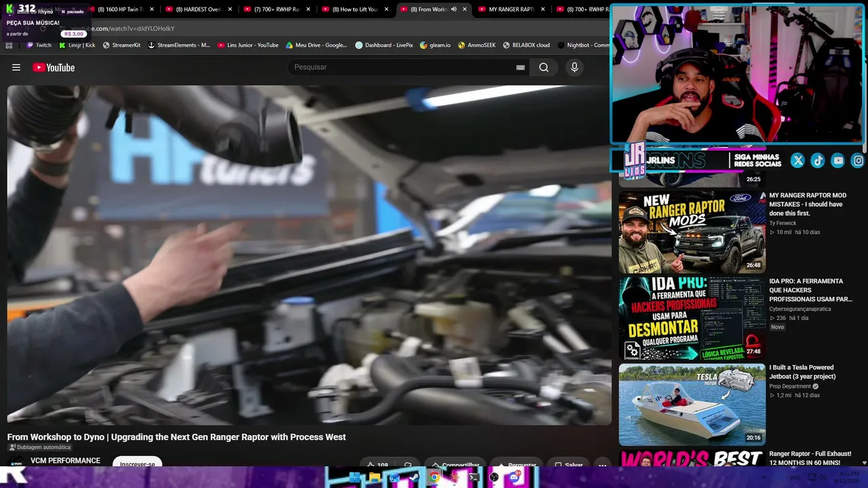Open the Meu Drive - Google bookmark
The image size is (868, 488).
(x=317, y=45)
